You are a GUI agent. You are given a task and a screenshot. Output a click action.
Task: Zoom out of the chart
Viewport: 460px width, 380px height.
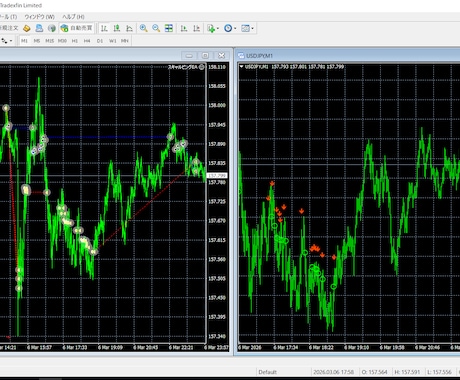tap(156, 28)
